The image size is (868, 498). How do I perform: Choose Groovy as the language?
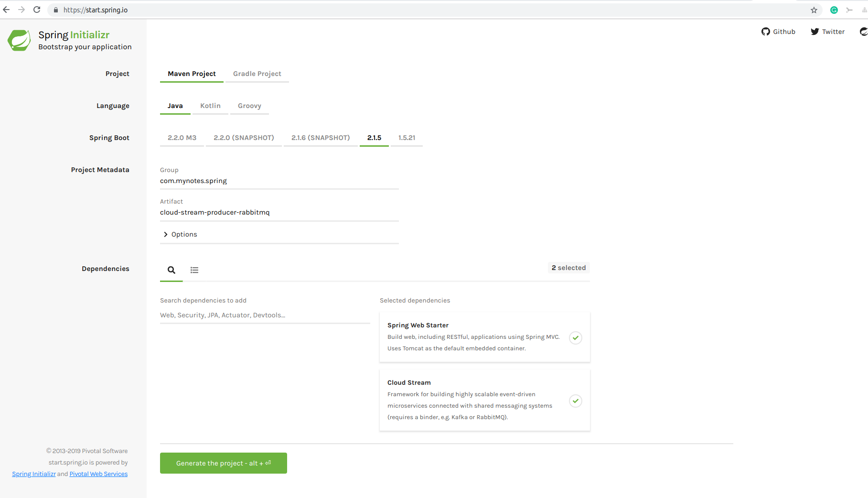(249, 106)
